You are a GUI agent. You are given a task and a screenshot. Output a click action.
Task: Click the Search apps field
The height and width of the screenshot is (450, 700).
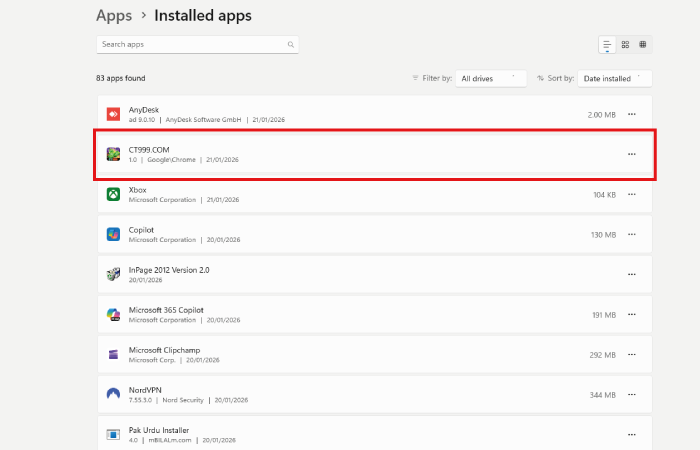pos(190,45)
